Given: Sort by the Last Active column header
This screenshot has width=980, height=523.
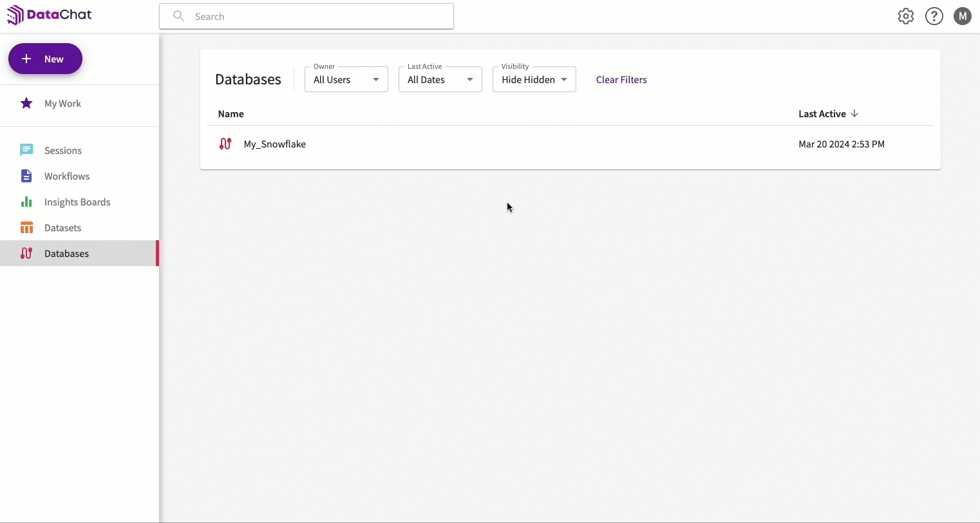Looking at the screenshot, I should tap(822, 113).
